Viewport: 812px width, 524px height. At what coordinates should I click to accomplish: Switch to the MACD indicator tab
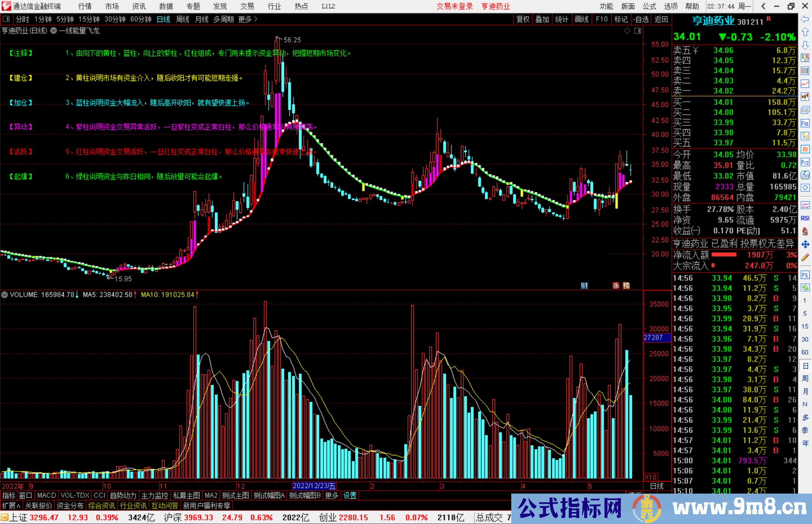[x=47, y=495]
